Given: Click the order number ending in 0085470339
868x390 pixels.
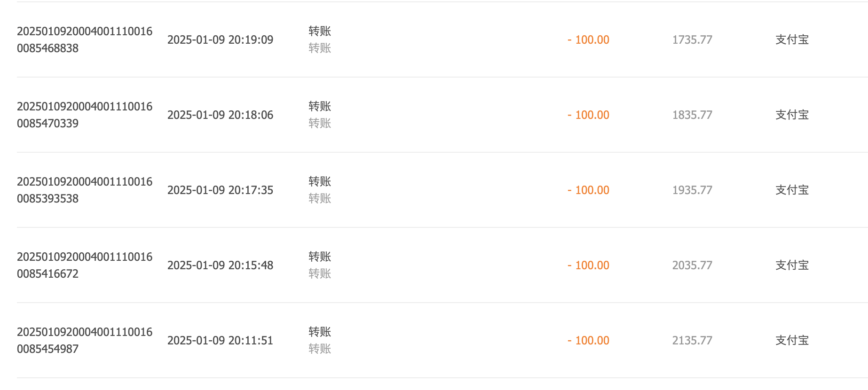Looking at the screenshot, I should point(85,115).
